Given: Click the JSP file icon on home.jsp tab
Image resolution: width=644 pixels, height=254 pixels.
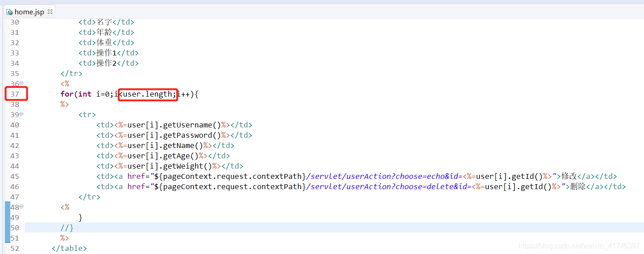Looking at the screenshot, I should point(9,12).
